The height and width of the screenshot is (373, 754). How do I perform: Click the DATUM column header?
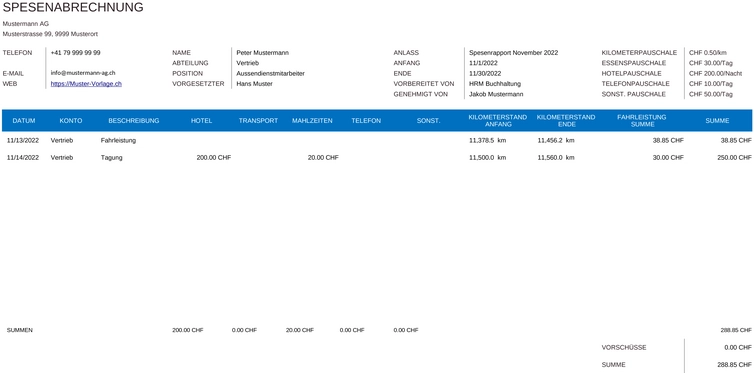tap(24, 121)
